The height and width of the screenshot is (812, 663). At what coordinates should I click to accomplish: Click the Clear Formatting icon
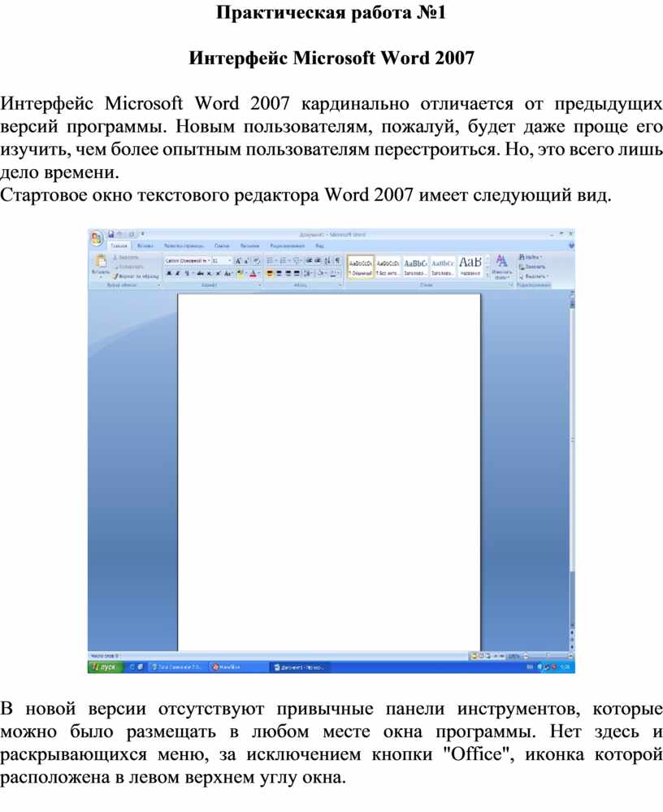point(256,261)
